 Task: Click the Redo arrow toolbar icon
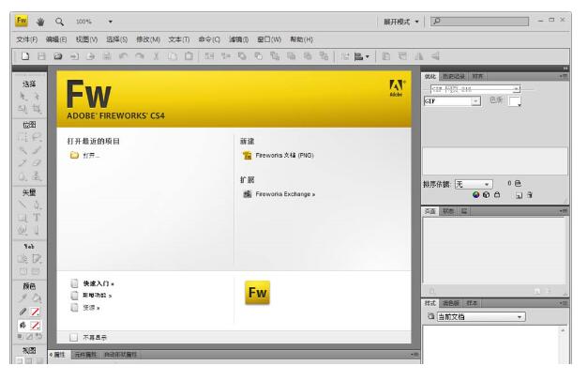pyautogui.click(x=140, y=56)
